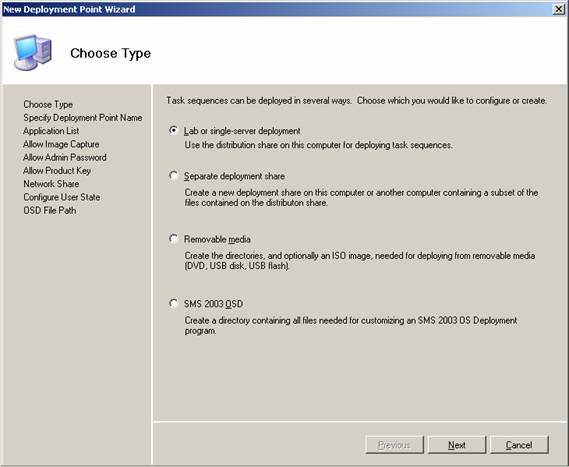Select Application List step in sidebar
The width and height of the screenshot is (569, 467).
coord(51,131)
